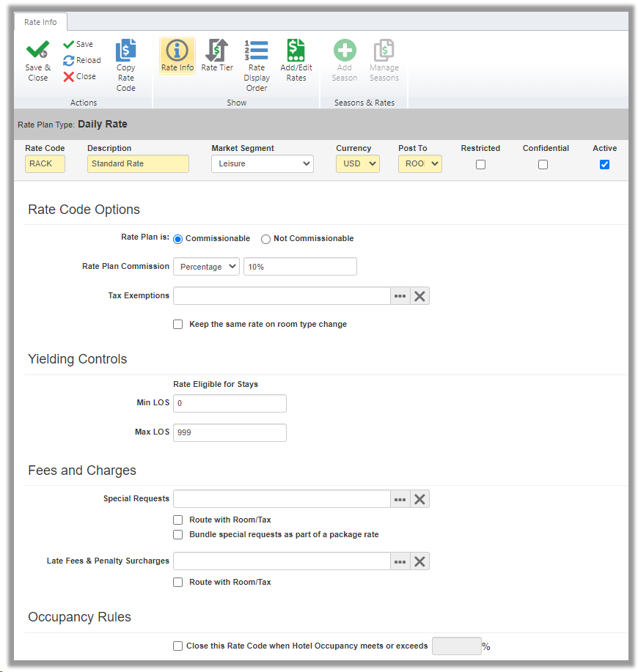Click the hotel occupancy percentage field

coord(457,646)
